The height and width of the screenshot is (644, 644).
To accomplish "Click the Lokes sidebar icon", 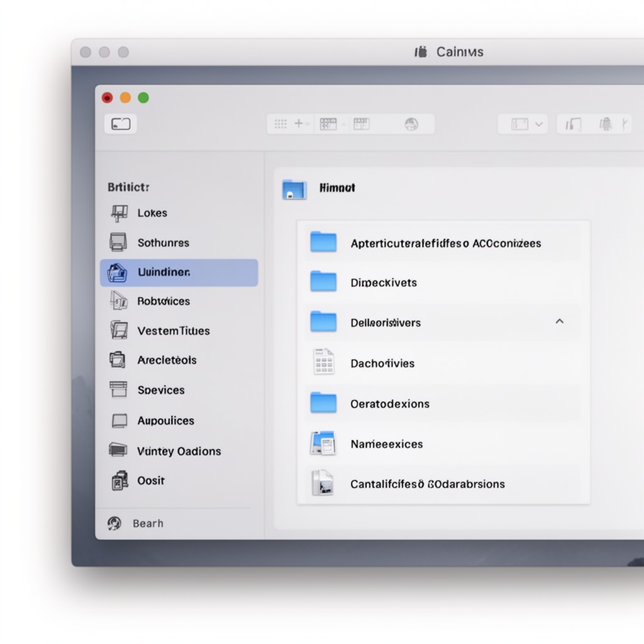I will 119,213.
